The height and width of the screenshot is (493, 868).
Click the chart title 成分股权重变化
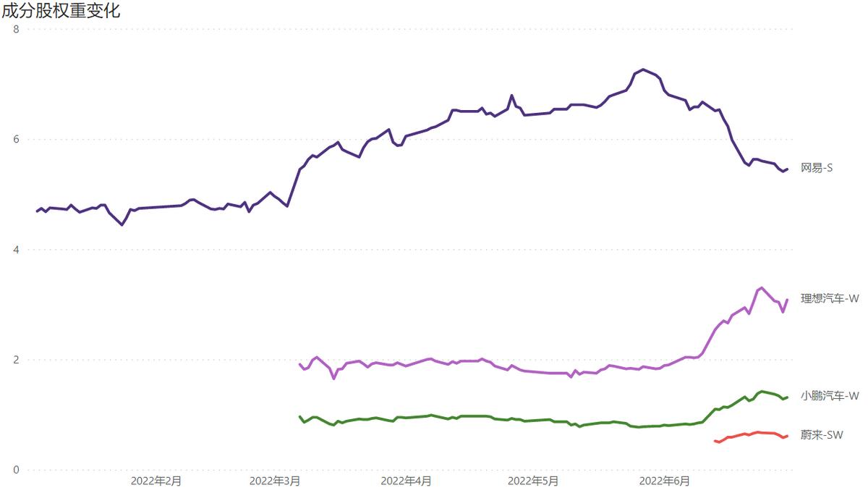click(61, 11)
